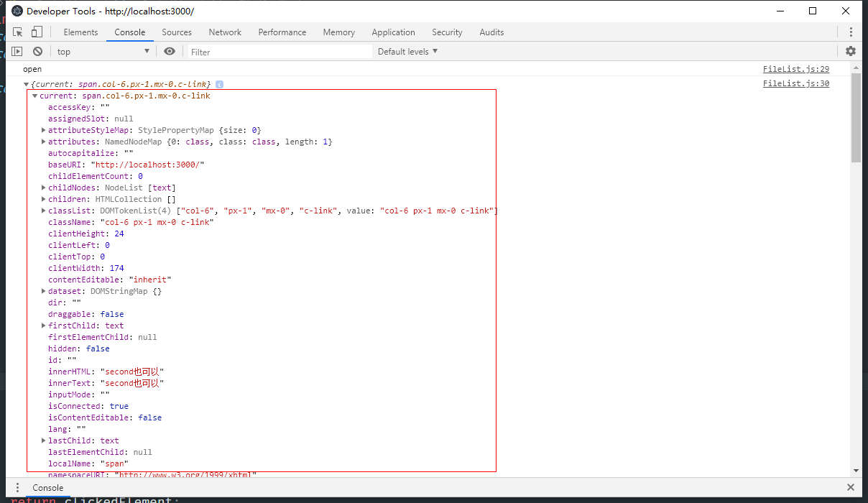Click the info badge beside the logged object
The height and width of the screenshot is (503, 868).
coord(219,84)
